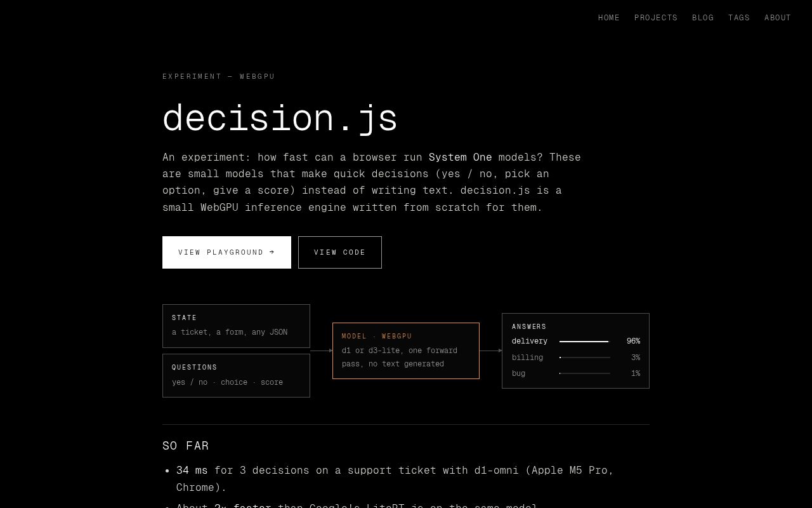Click the View Code button

(340, 252)
